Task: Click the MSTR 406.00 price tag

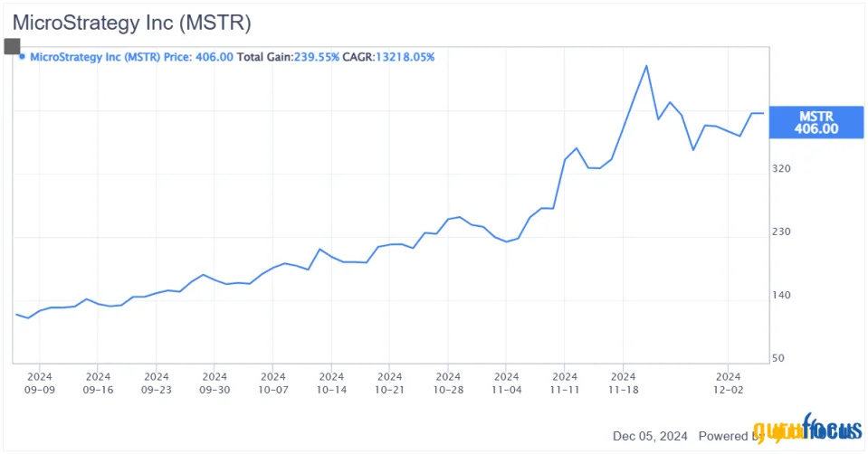Action: (816, 122)
